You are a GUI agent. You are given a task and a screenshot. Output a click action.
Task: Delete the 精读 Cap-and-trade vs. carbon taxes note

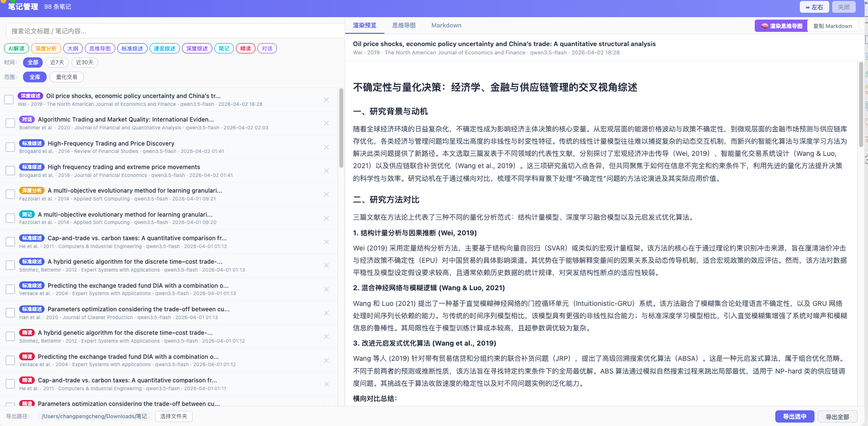coord(326,384)
